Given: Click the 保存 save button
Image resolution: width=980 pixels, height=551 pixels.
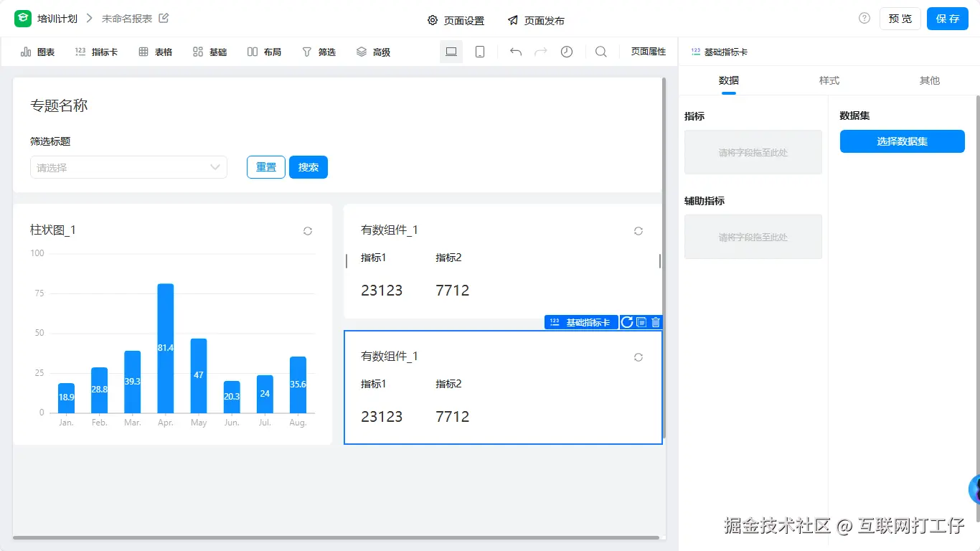Looking at the screenshot, I should (948, 19).
